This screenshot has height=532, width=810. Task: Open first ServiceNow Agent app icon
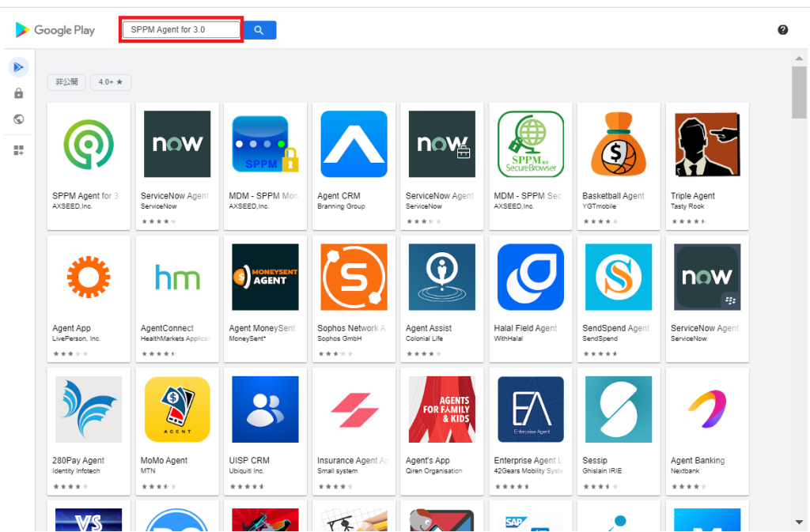pyautogui.click(x=177, y=144)
